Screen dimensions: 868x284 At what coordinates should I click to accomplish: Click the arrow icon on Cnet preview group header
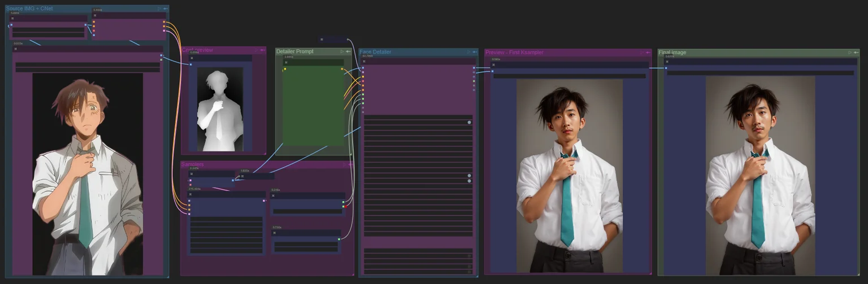tap(262, 50)
